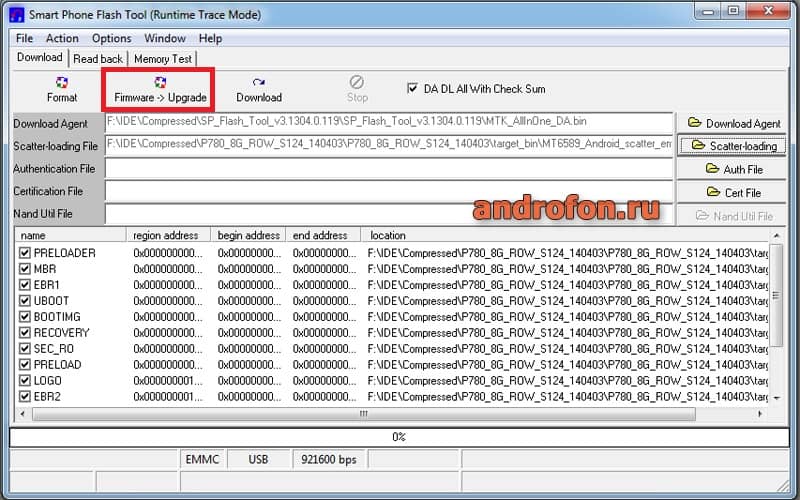
Task: Click the end address column header
Action: [x=323, y=235]
